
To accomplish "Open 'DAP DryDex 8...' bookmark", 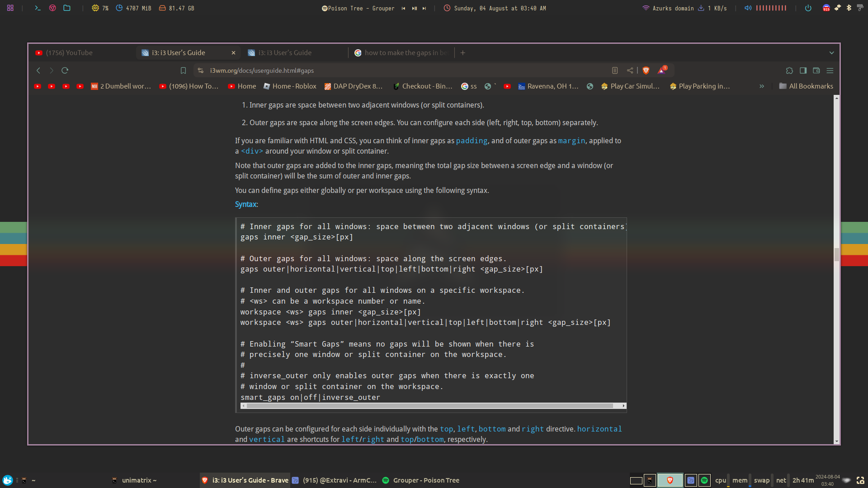I will [354, 86].
